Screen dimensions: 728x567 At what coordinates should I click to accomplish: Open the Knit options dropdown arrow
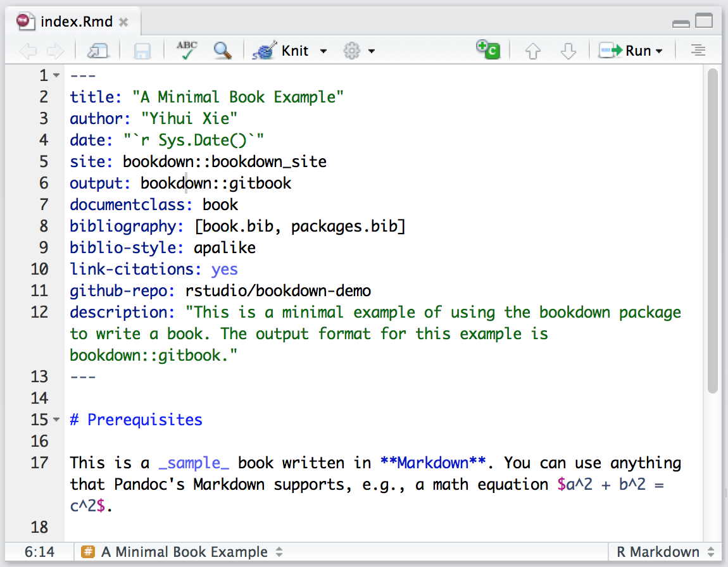click(323, 51)
